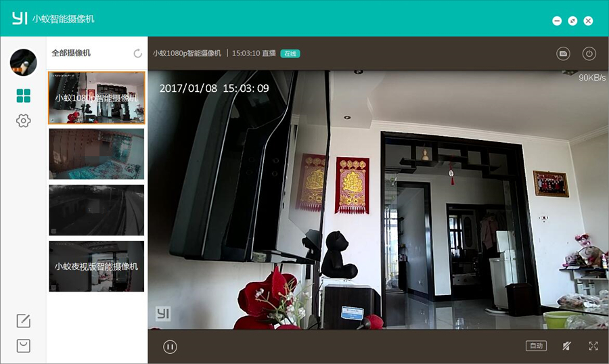Open the settings gear icon
This screenshot has height=364, width=609.
click(x=23, y=121)
